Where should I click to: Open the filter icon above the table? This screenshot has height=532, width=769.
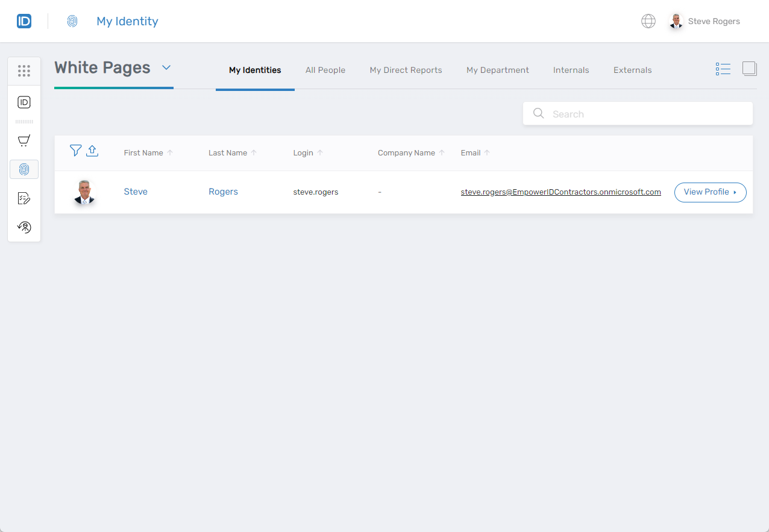tap(75, 150)
